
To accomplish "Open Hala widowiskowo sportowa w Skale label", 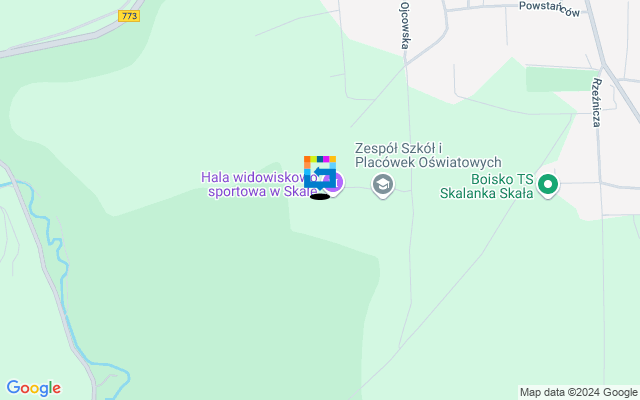I will (x=261, y=184).
